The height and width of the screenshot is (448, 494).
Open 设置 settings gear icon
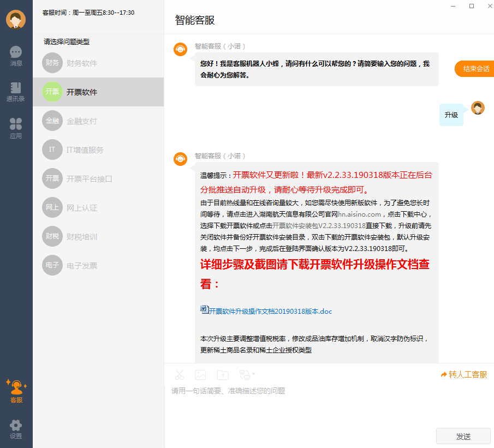coord(16,428)
